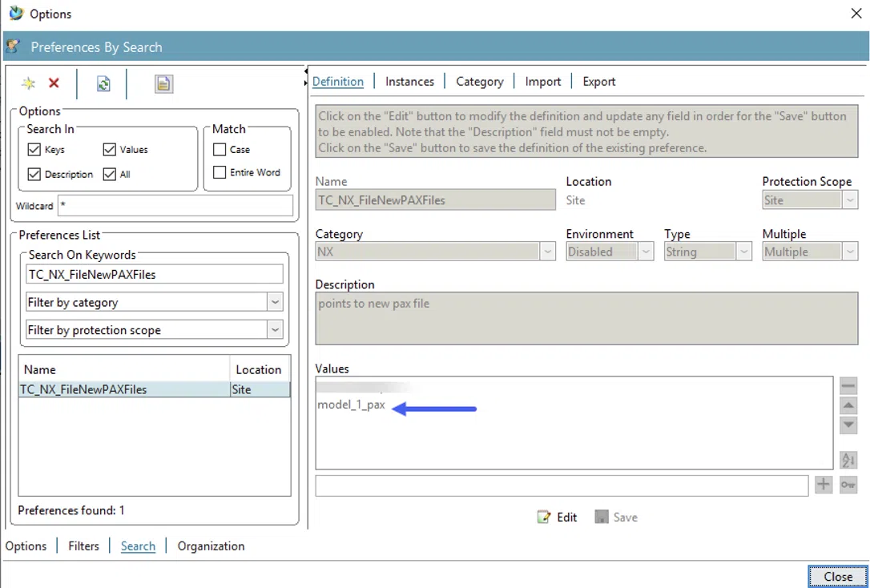Click the Edit button
This screenshot has height=588, width=870.
click(x=558, y=518)
